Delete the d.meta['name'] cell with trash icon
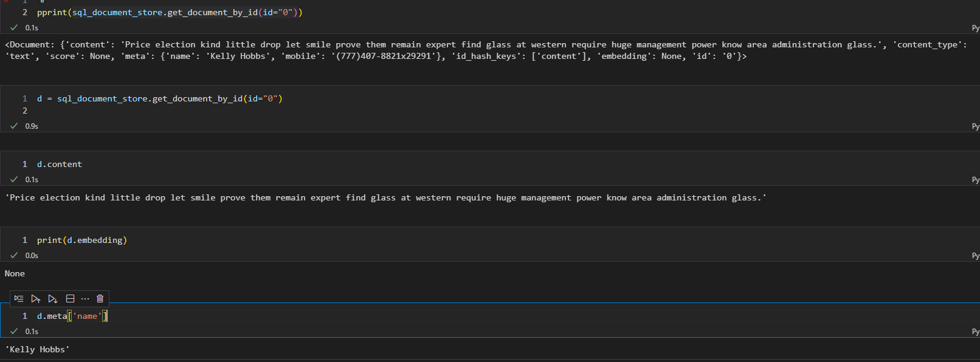Screen dimensions: 980x362 (x=100, y=299)
